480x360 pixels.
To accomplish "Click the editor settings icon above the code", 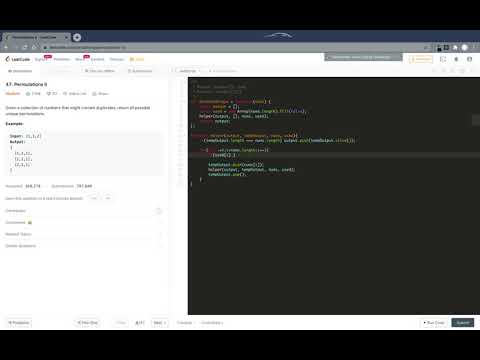I will pos(462,71).
